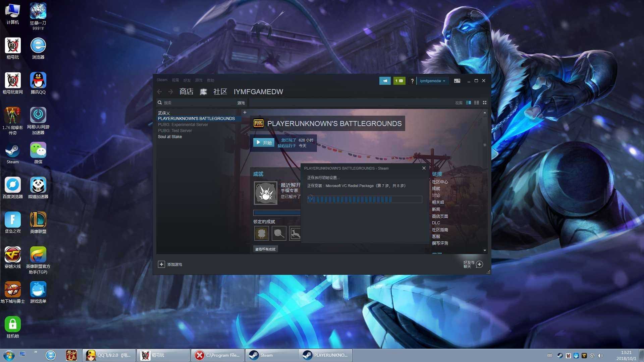Screen dimensions: 644x362
Task: Click the C:\Program File... taskbar button
Action: click(x=217, y=355)
